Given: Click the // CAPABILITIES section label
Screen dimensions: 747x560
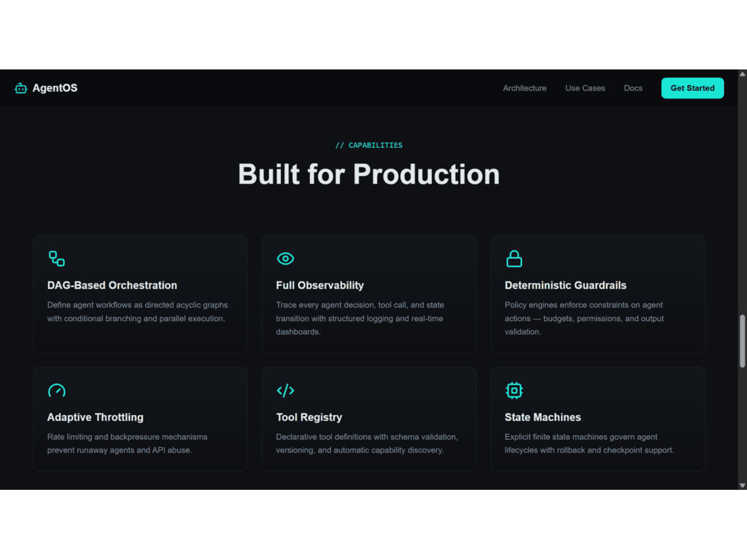Looking at the screenshot, I should pyautogui.click(x=369, y=146).
